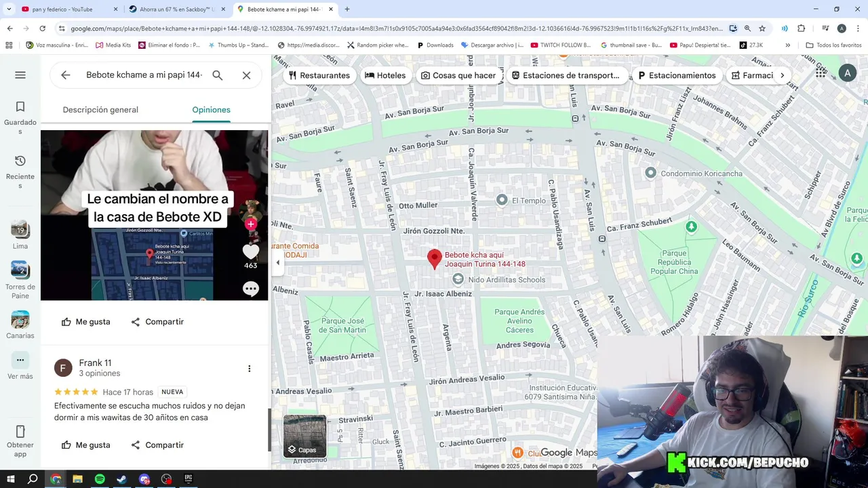
Task: Select Nido Ardillitas Schools marker
Action: tap(458, 279)
